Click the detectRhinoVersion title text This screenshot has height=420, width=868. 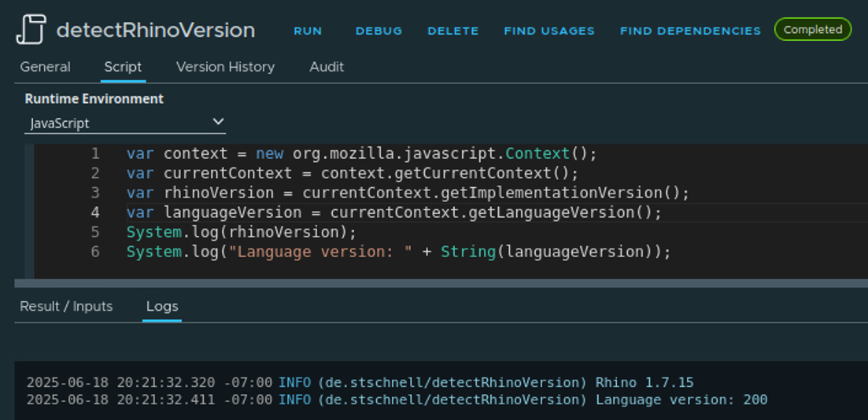click(156, 30)
